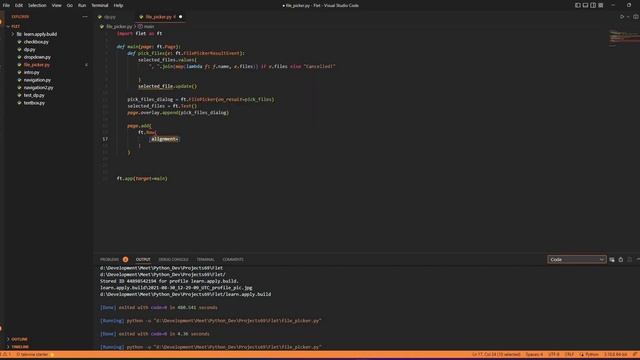Viewport: 640px width, 360px height.
Task: Clear the output panel
Action: pos(612,260)
